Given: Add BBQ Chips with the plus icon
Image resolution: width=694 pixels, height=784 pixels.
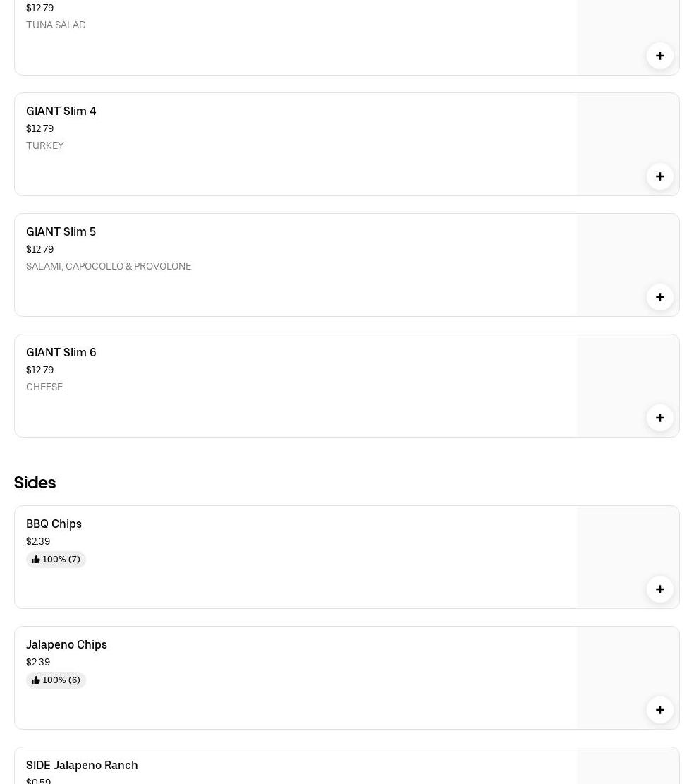Looking at the screenshot, I should point(659,589).
